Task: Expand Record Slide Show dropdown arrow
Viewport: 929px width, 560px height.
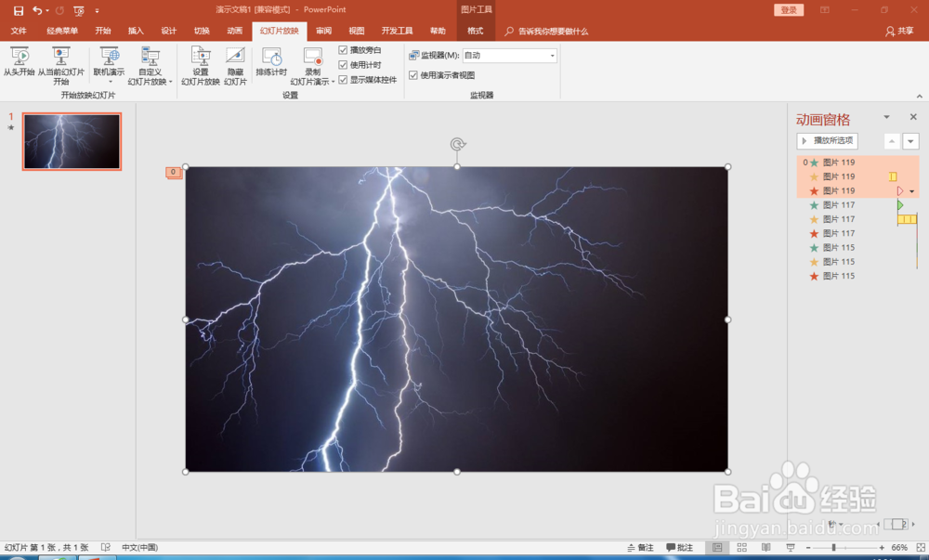Action: (x=333, y=83)
